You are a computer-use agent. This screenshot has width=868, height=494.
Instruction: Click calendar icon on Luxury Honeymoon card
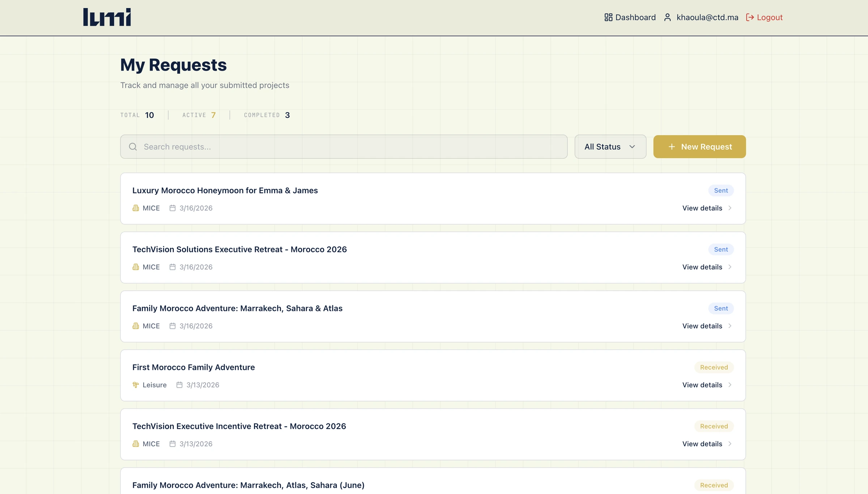[x=173, y=208]
